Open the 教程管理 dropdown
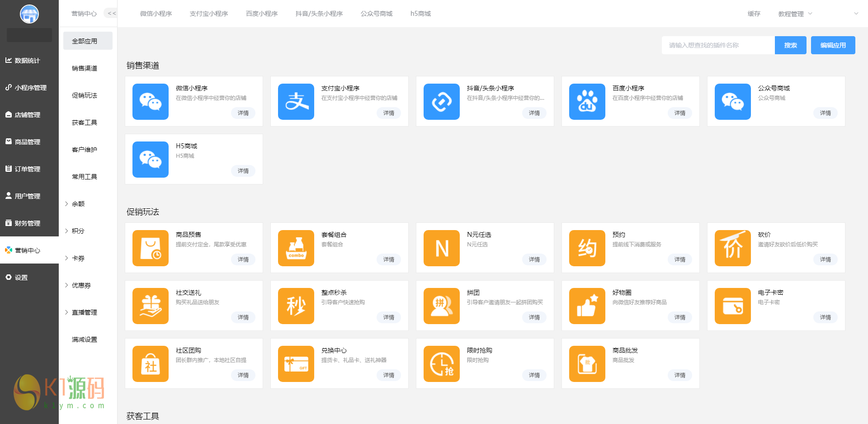The height and width of the screenshot is (424, 868). tap(795, 14)
